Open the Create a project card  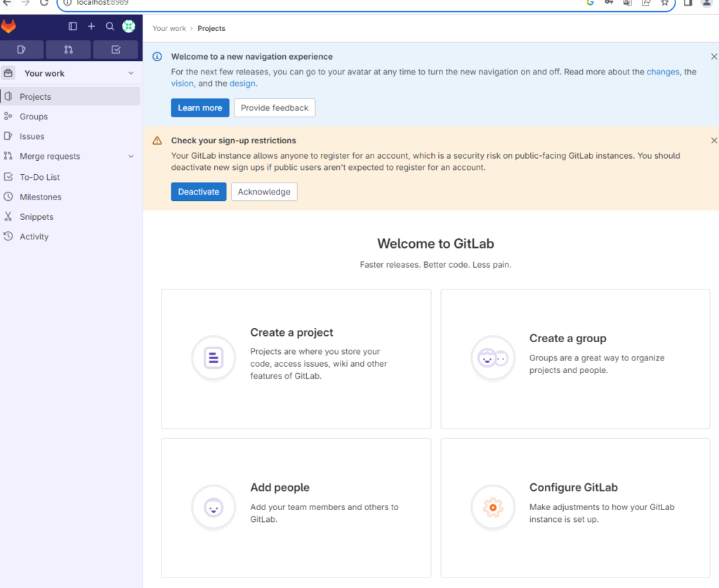(296, 358)
